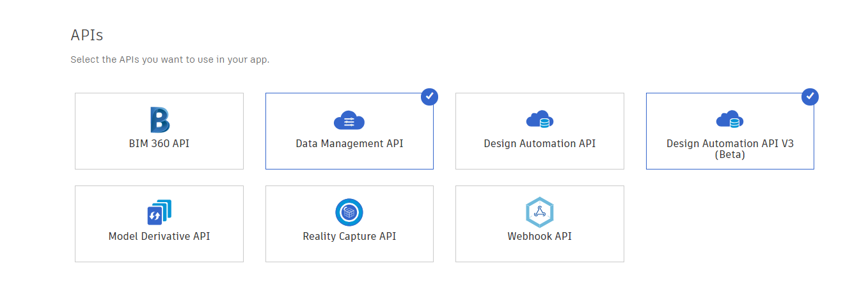Click the Model Derivative stacked files icon

pyautogui.click(x=159, y=212)
